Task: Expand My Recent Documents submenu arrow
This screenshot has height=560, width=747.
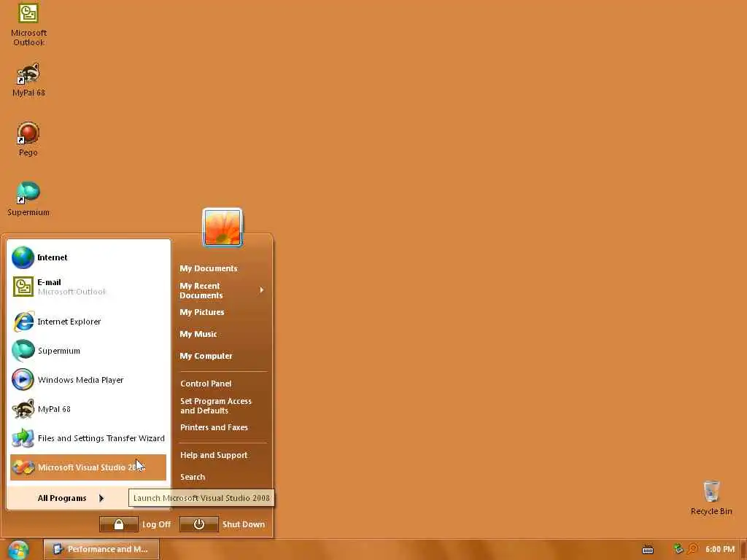Action: pos(262,290)
